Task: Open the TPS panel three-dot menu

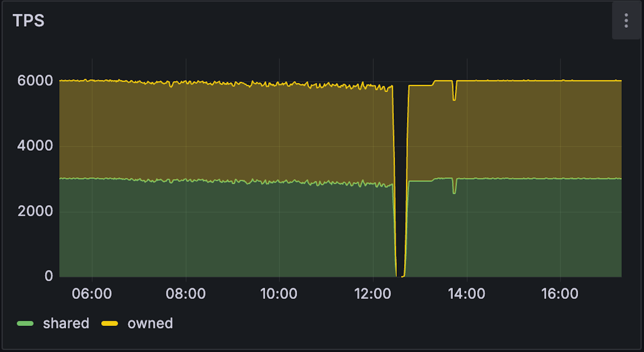Action: [626, 20]
